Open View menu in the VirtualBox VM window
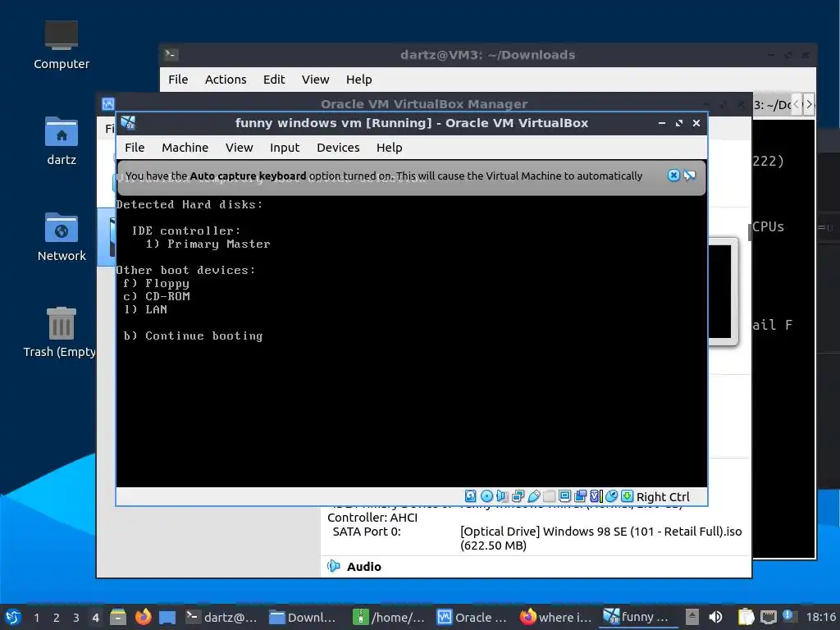The height and width of the screenshot is (630, 840). 239,148
